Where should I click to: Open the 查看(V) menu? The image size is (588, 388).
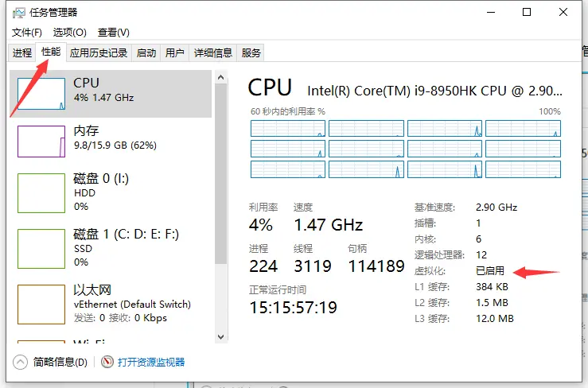point(113,33)
